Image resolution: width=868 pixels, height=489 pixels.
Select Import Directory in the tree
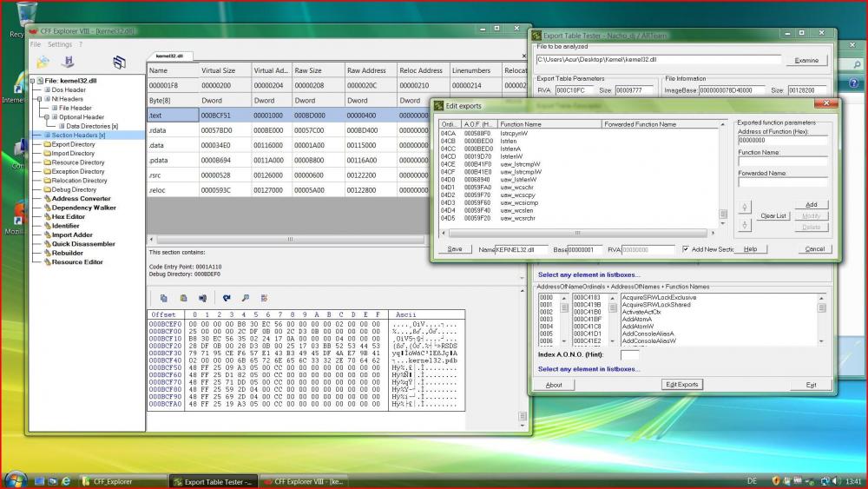click(73, 154)
